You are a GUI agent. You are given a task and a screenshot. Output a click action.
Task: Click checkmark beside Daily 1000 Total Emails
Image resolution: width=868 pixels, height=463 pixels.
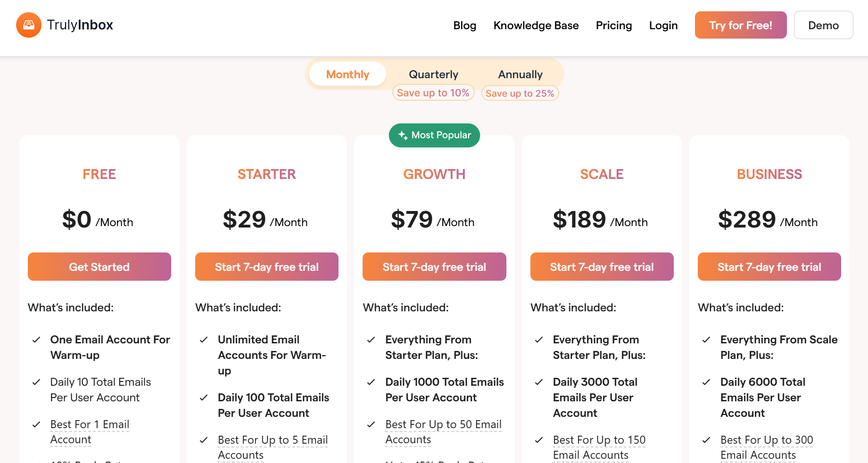371,382
